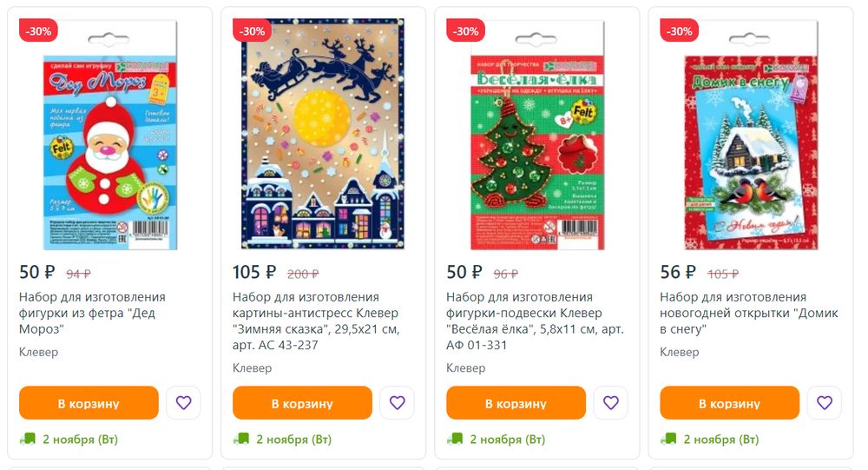Add "Домик в снегу" card kit to cart
868x470 pixels.
coord(730,403)
